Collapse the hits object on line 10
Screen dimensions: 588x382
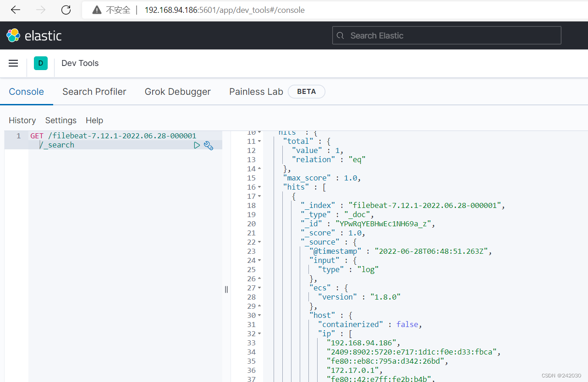coord(259,132)
